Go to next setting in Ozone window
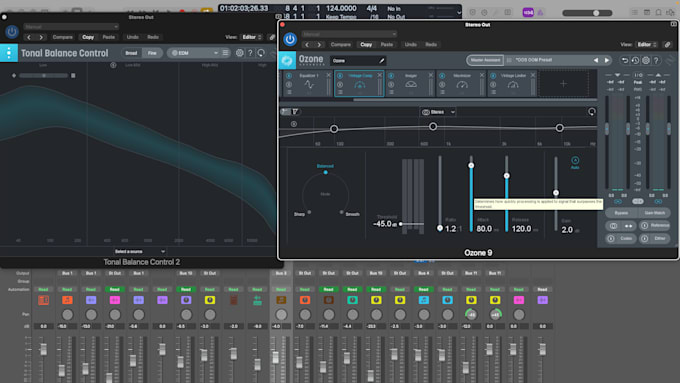This screenshot has width=680, height=383. pos(319,45)
